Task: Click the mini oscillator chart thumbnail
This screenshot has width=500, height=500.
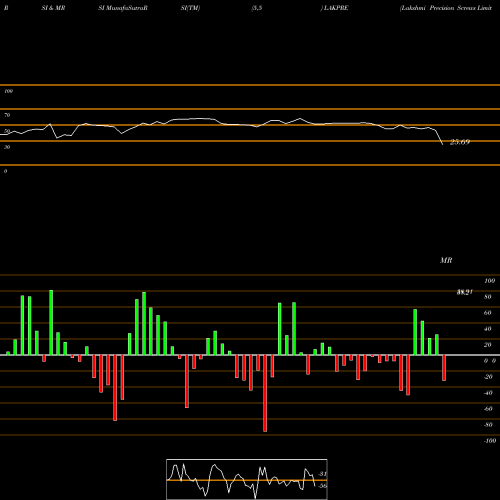Action: 247,479
